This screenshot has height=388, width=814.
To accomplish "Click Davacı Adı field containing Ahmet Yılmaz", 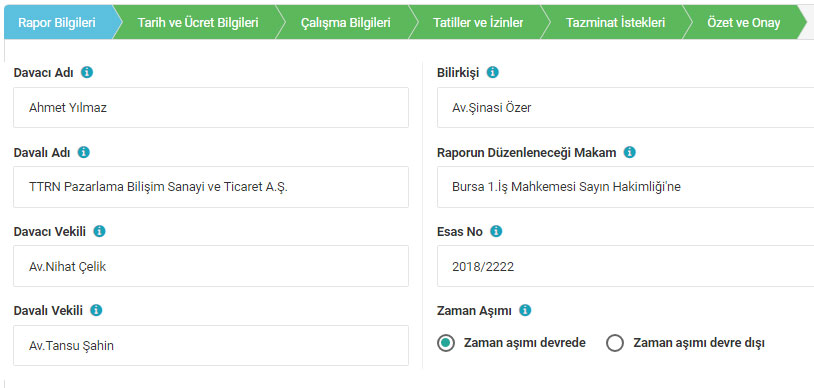I will point(211,108).
